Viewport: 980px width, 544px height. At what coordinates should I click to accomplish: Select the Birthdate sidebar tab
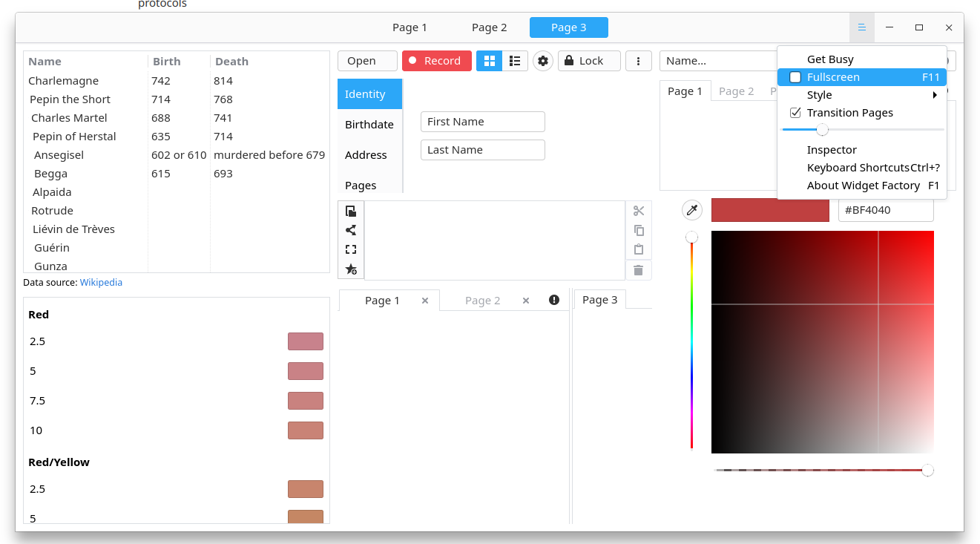(x=369, y=125)
